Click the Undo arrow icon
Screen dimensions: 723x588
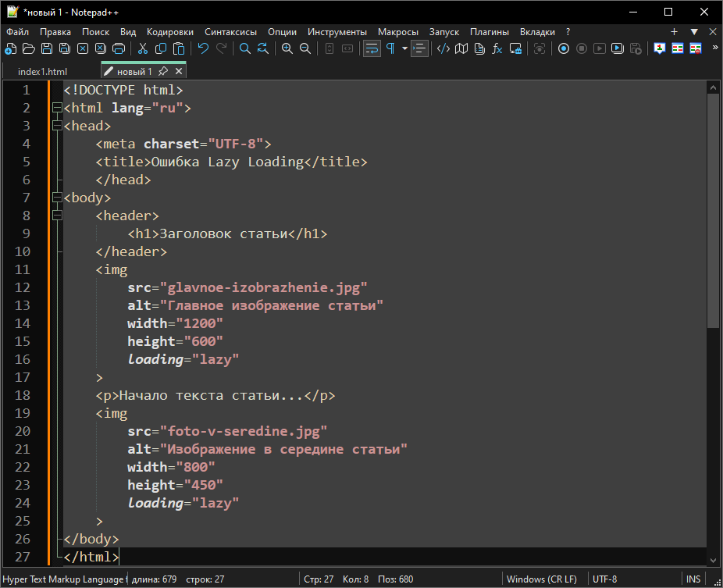203,48
